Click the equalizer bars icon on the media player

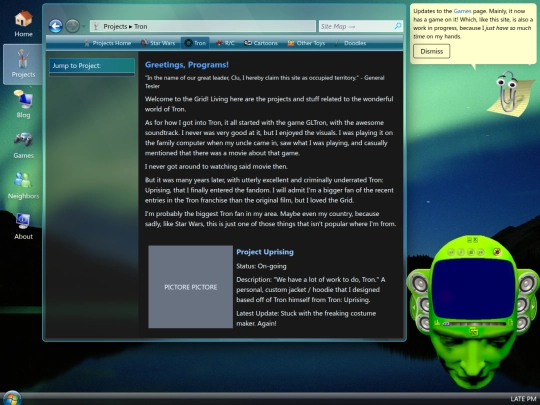(x=437, y=323)
